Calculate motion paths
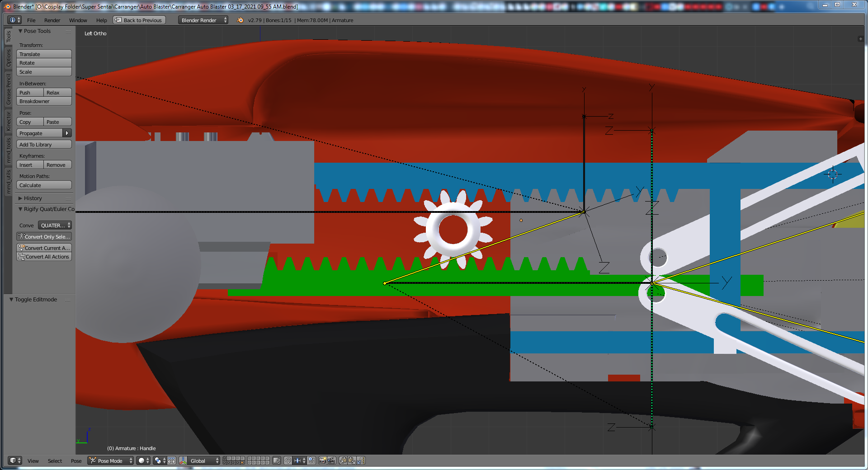 pos(44,185)
